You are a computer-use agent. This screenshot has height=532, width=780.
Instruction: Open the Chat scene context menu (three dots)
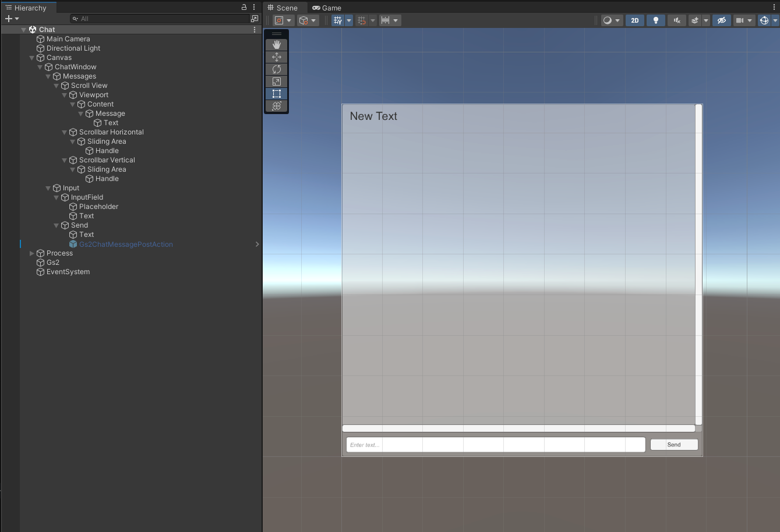255,30
